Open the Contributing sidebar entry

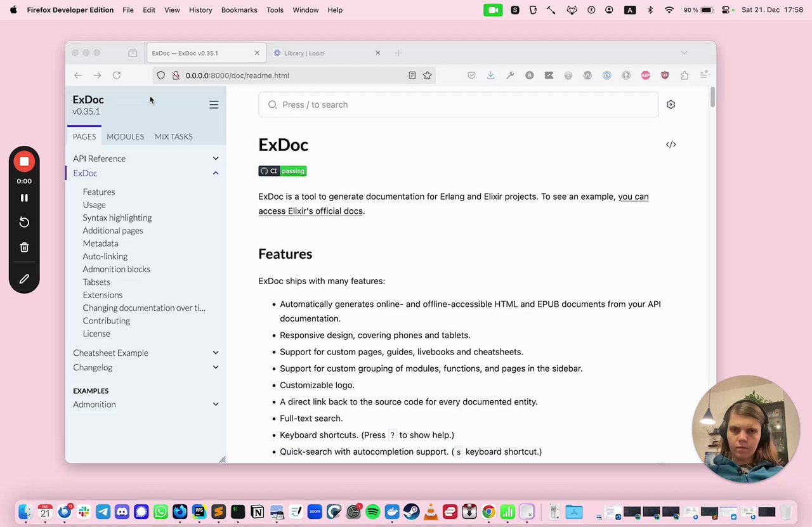107,320
